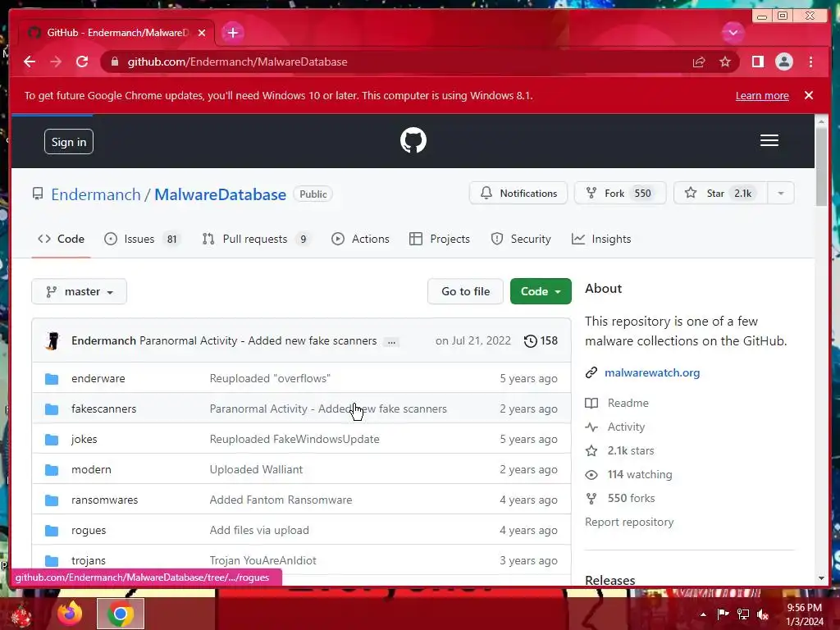Open Reuploaded "overflows" commit link
This screenshot has width=840, height=630.
pyautogui.click(x=270, y=378)
